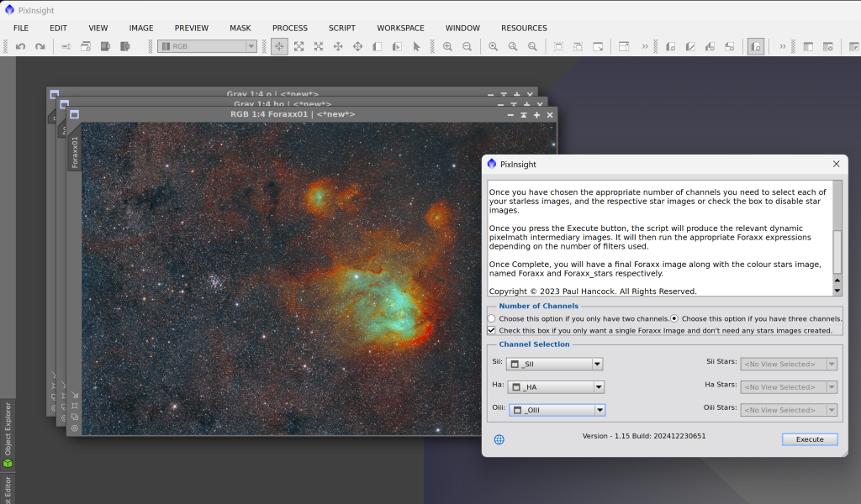Select the three channels radio option
Image resolution: width=861 pixels, height=504 pixels.
674,319
